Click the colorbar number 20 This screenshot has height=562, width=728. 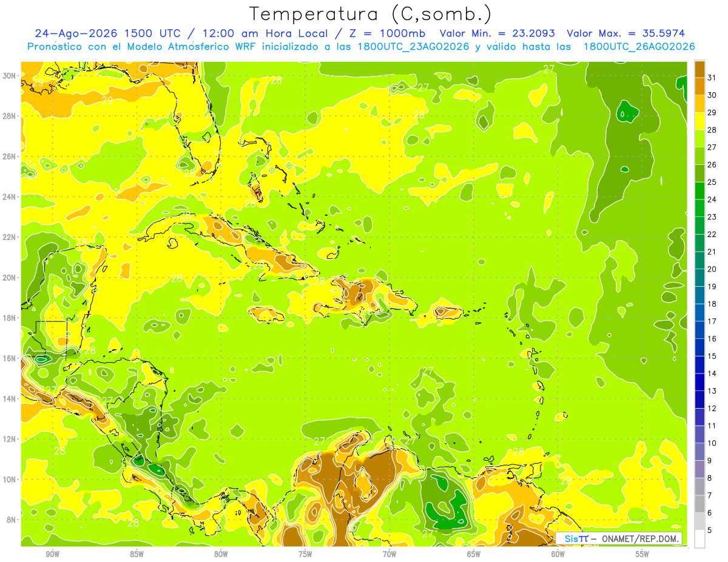coord(712,269)
